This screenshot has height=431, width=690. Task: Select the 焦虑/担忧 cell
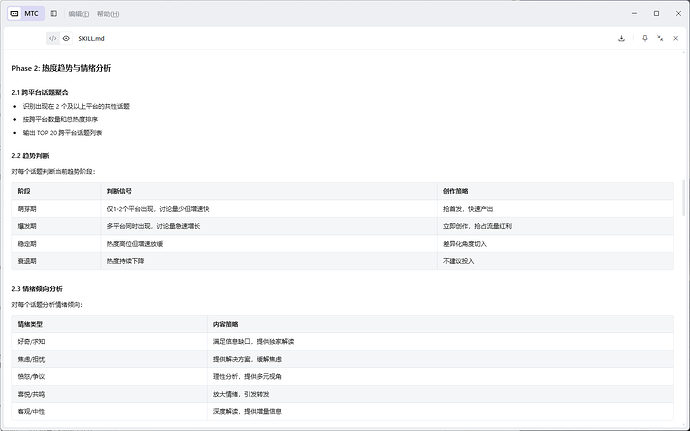point(110,359)
